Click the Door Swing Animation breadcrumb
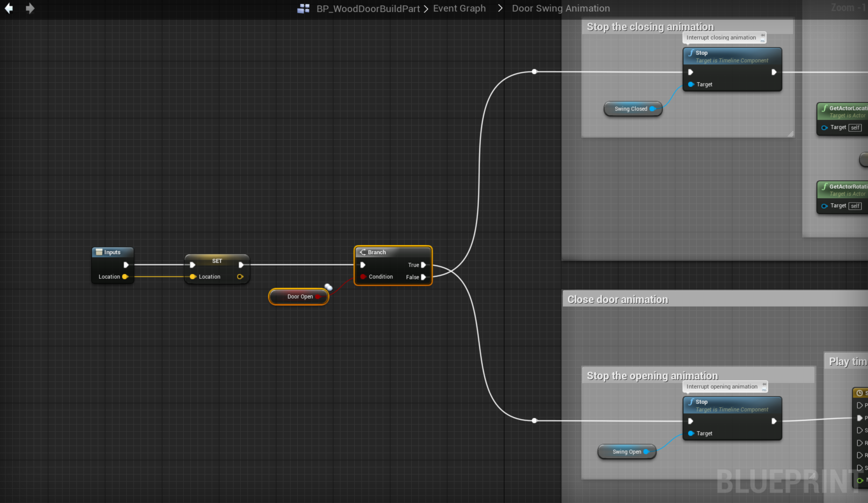This screenshot has height=503, width=868. 561,8
